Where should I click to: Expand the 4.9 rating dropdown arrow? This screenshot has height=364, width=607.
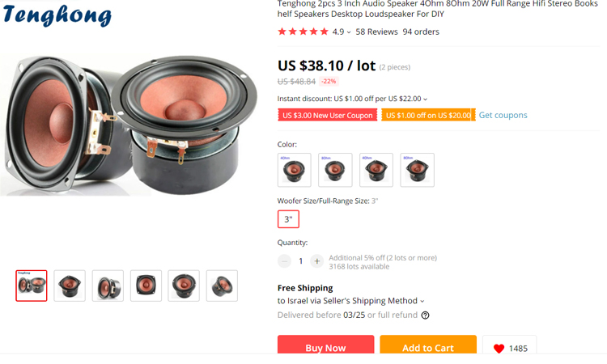[349, 32]
